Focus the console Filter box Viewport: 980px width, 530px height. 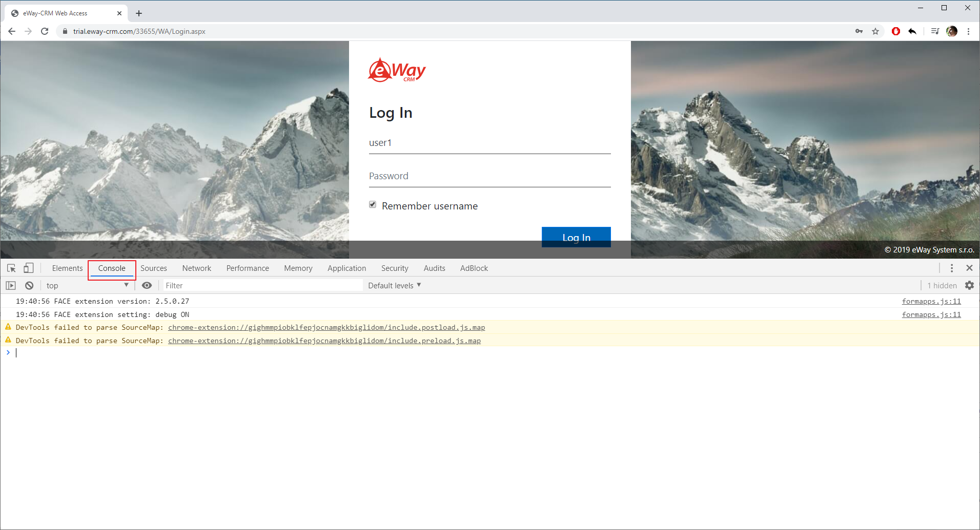[x=262, y=285]
